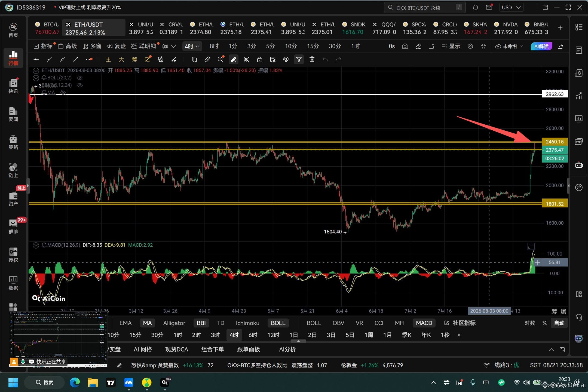Open the 跟单面板 tab
This screenshot has height=392, width=588.
pyautogui.click(x=249, y=349)
